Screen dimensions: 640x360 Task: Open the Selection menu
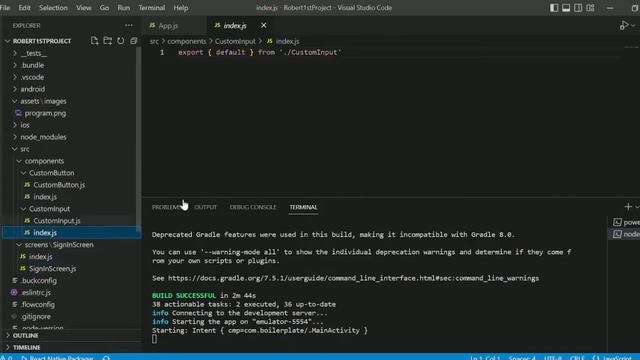(53, 8)
